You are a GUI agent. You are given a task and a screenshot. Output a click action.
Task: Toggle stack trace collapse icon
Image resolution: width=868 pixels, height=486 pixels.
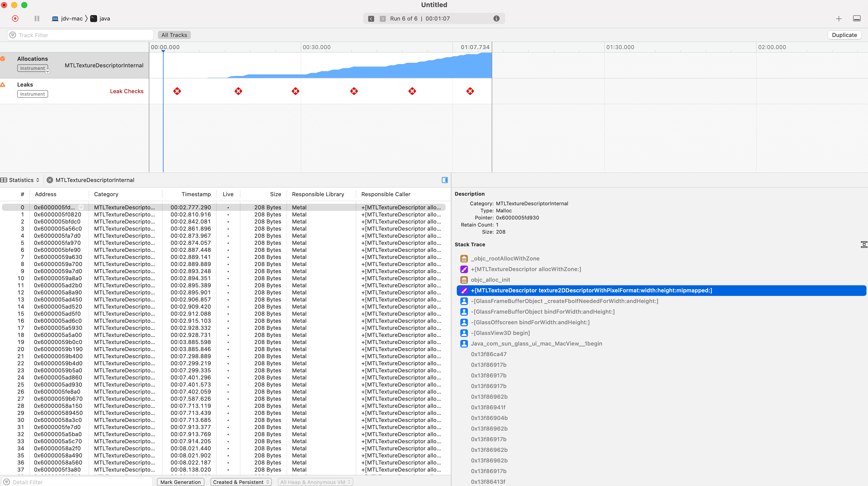click(x=864, y=245)
